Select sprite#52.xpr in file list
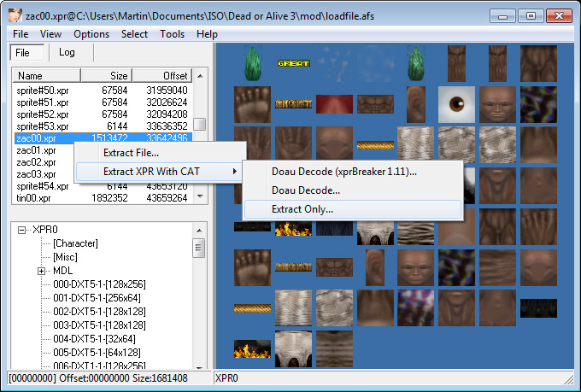 coord(103,114)
